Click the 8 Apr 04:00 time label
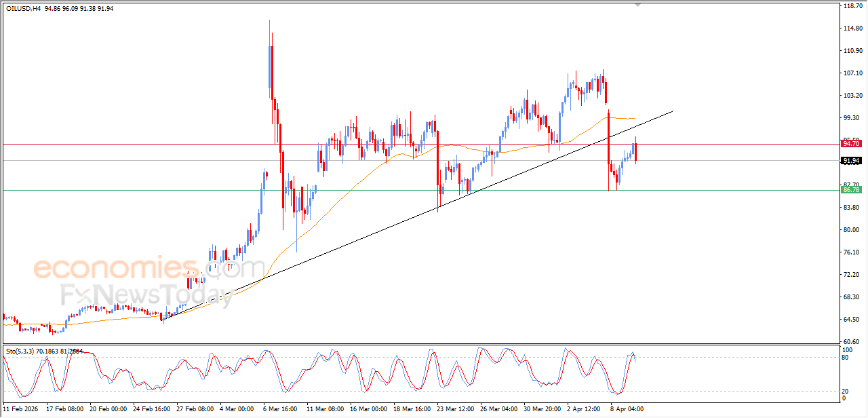Viewport: 868px width, 418px height. pos(627,410)
